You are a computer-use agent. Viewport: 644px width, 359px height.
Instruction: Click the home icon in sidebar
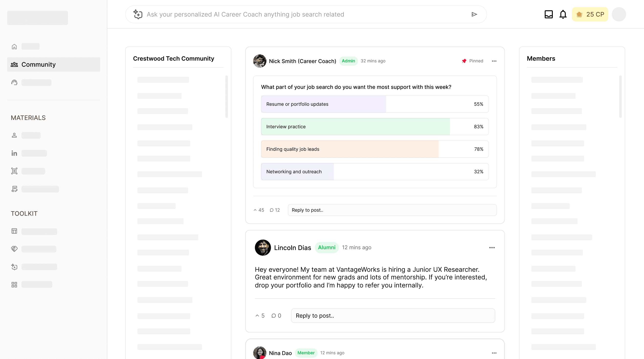click(x=14, y=46)
